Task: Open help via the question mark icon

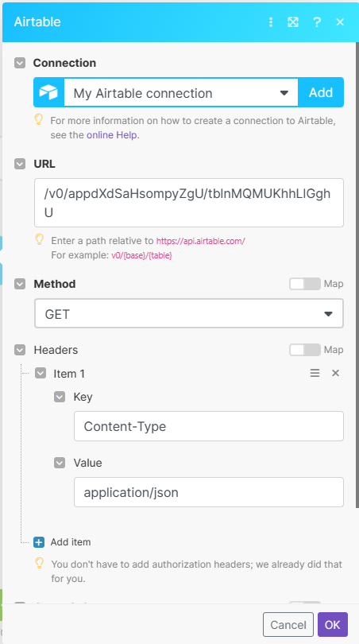Action: [x=317, y=21]
